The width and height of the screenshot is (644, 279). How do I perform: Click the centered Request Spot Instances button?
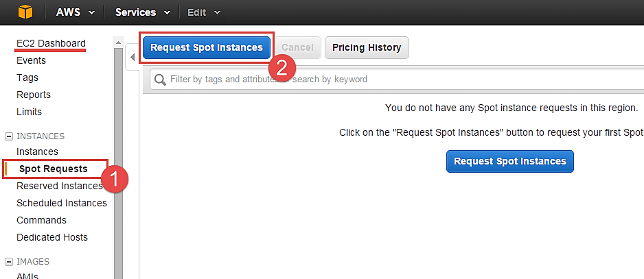[509, 161]
